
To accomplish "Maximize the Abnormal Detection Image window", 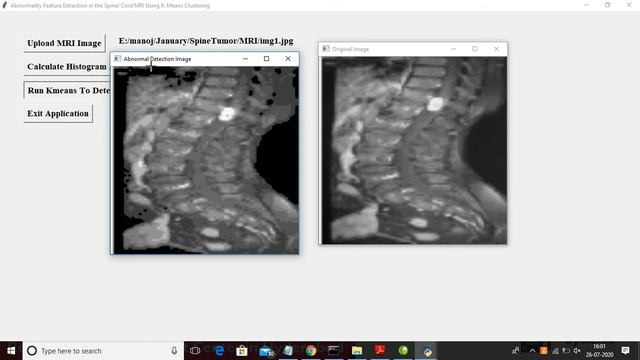I will point(267,59).
